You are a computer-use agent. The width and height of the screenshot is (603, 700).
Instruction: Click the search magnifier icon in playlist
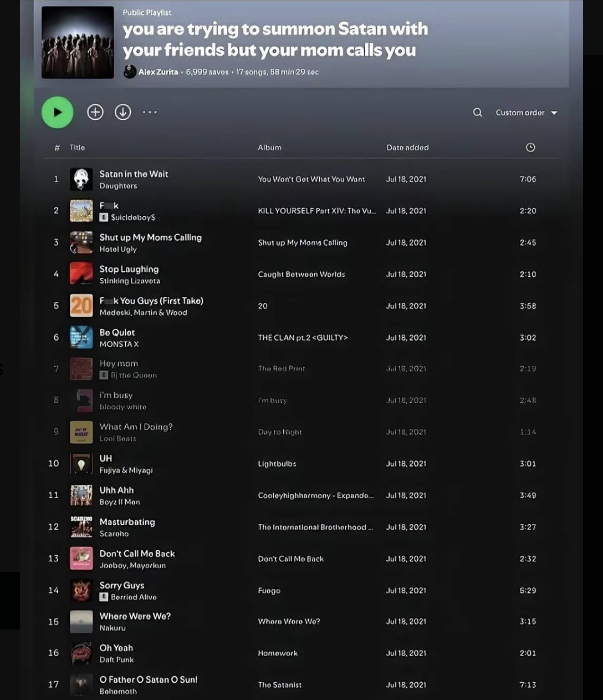(x=477, y=113)
